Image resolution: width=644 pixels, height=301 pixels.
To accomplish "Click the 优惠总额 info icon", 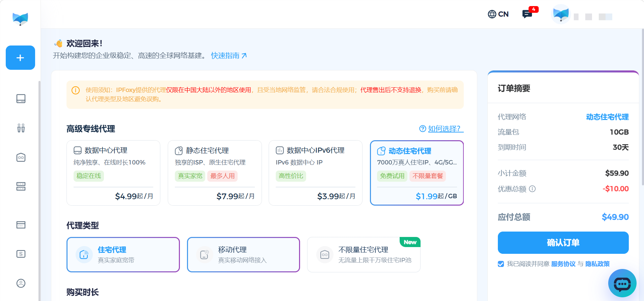I will tap(532, 189).
